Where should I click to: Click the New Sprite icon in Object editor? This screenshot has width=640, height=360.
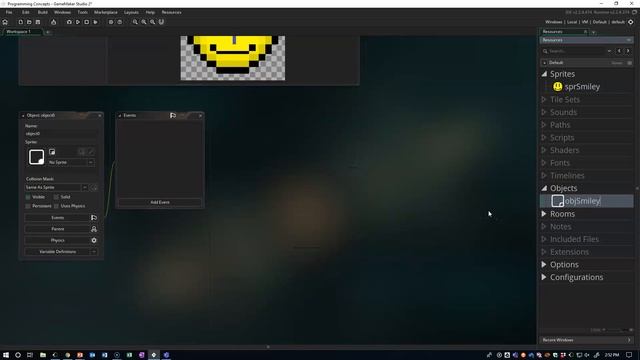point(52,152)
